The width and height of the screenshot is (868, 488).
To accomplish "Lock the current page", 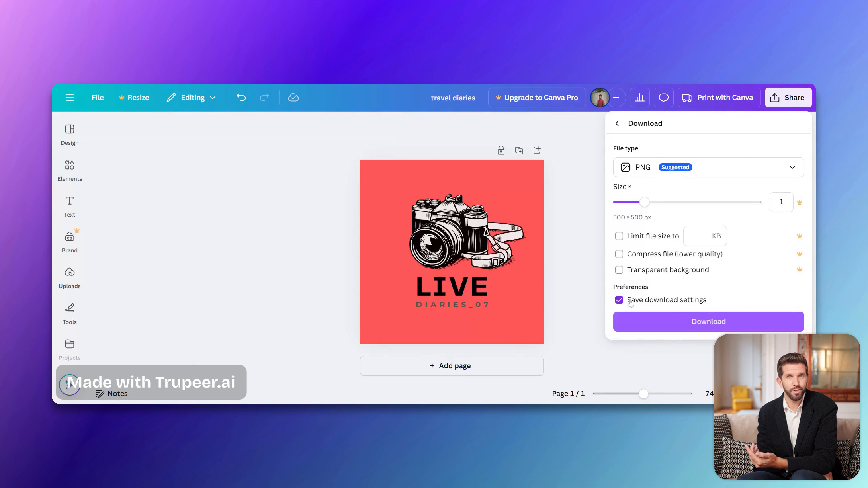I will tap(501, 150).
